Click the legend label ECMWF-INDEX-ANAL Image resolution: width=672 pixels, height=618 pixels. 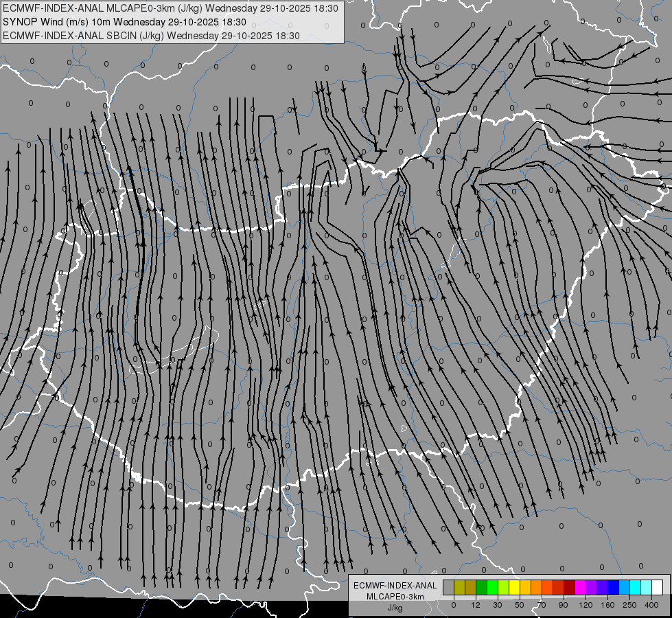click(x=395, y=586)
